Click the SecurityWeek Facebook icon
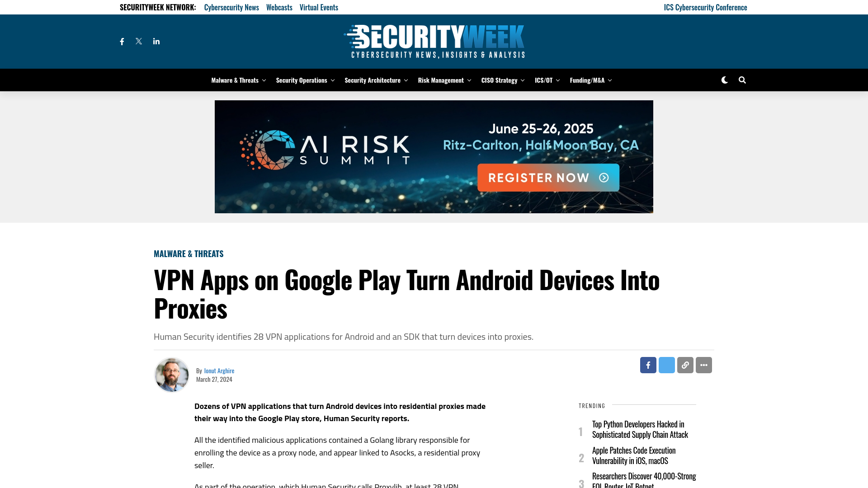 tap(122, 41)
